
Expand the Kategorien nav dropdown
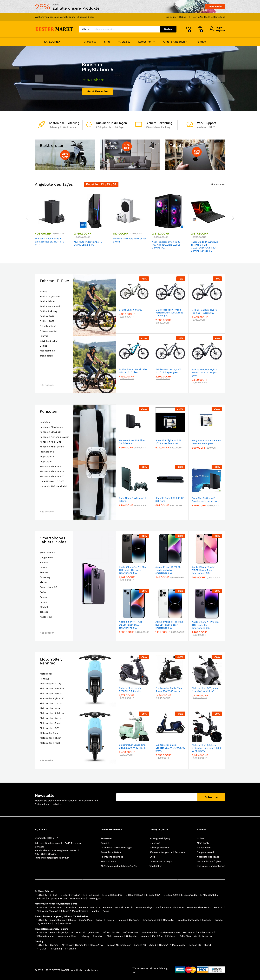[x=146, y=42]
